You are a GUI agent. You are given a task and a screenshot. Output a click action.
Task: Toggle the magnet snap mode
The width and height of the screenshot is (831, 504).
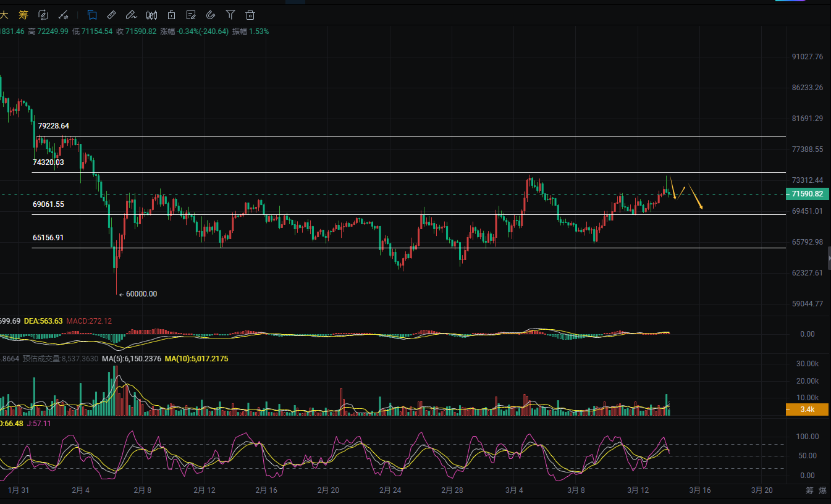211,14
